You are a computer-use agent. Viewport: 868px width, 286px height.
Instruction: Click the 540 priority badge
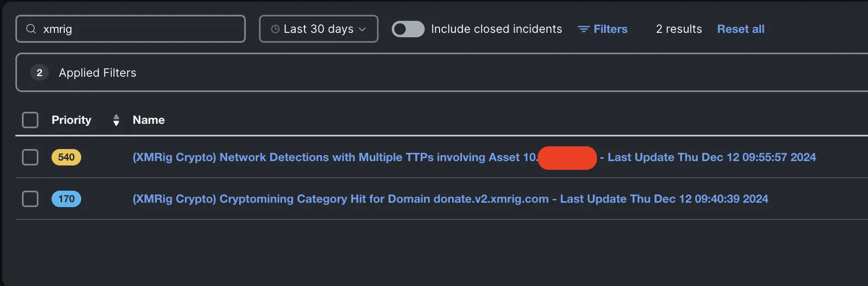[66, 157]
